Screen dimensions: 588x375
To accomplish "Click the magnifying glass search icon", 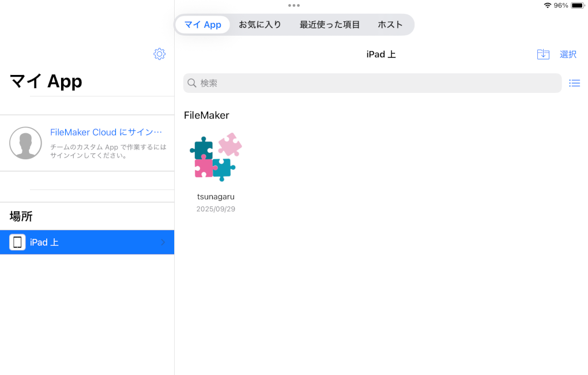I will [x=192, y=83].
